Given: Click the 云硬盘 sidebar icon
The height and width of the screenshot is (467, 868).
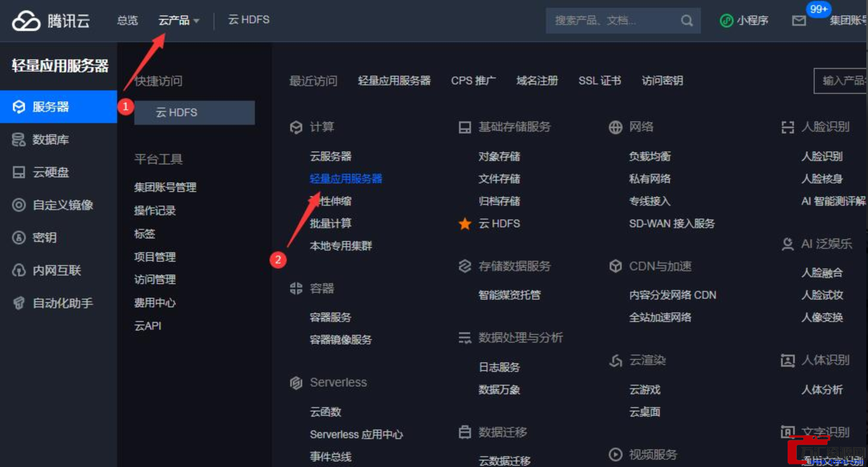Looking at the screenshot, I should click(19, 172).
